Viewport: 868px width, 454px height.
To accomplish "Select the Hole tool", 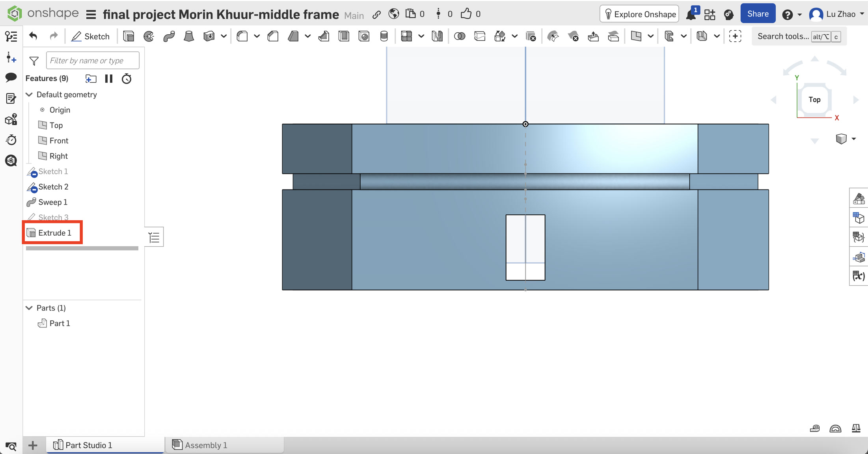I will point(364,36).
